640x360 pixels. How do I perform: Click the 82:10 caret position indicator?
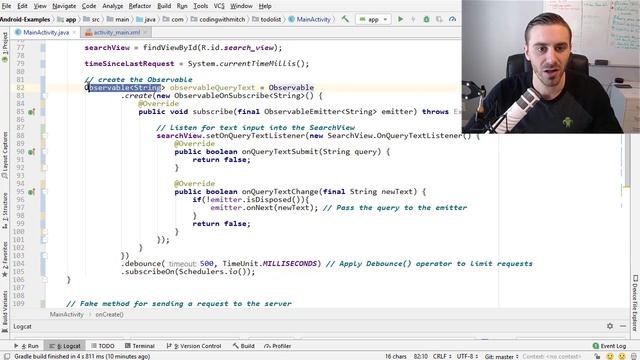pos(420,356)
